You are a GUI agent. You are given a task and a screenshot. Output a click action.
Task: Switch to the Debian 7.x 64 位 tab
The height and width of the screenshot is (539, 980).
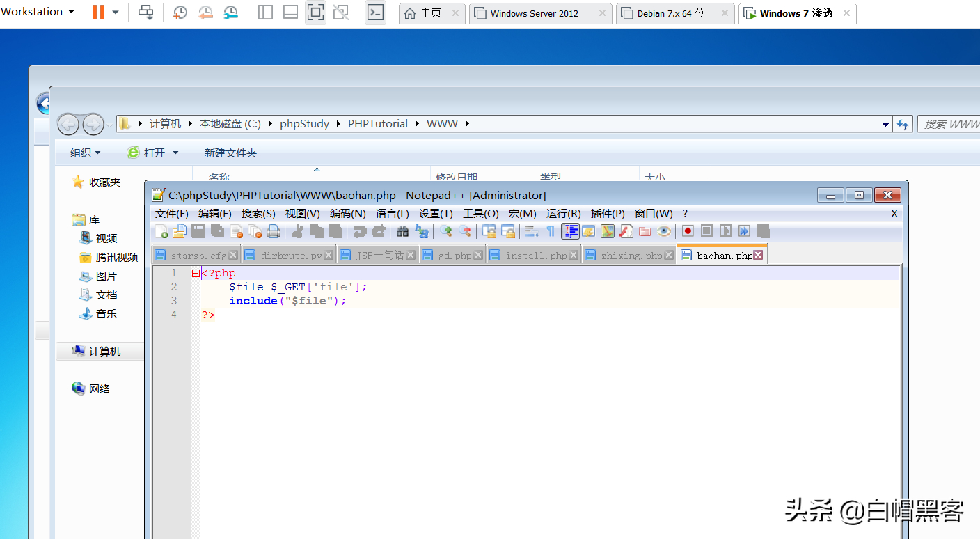[x=675, y=13]
